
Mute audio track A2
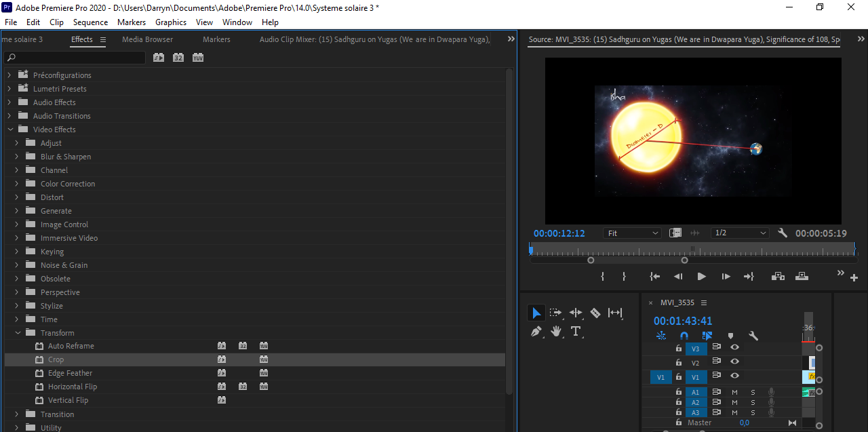(734, 401)
